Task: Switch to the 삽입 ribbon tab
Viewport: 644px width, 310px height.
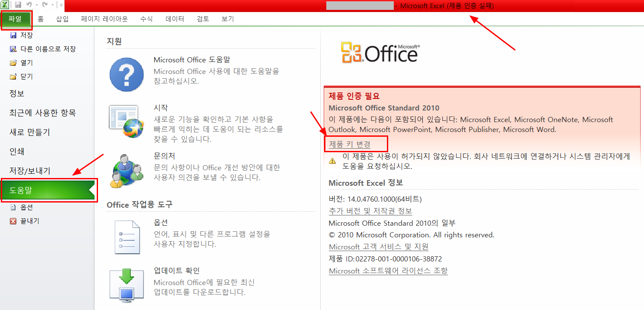Action: (x=62, y=19)
